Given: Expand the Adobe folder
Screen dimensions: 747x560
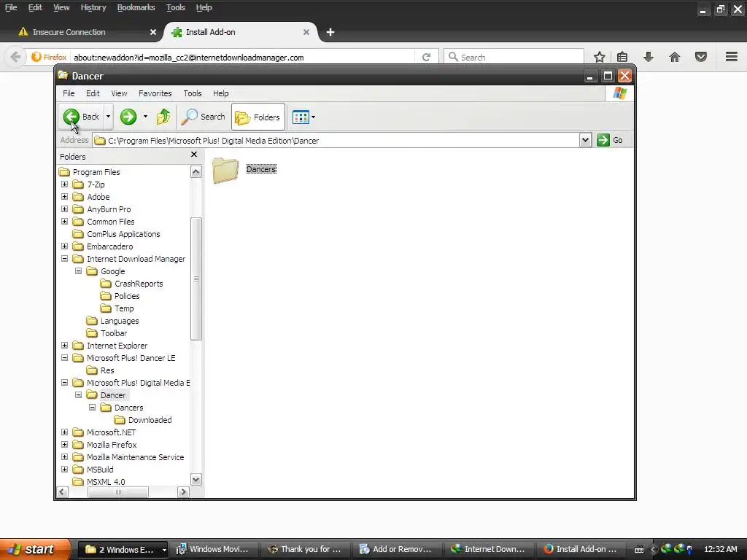Looking at the screenshot, I should [64, 197].
